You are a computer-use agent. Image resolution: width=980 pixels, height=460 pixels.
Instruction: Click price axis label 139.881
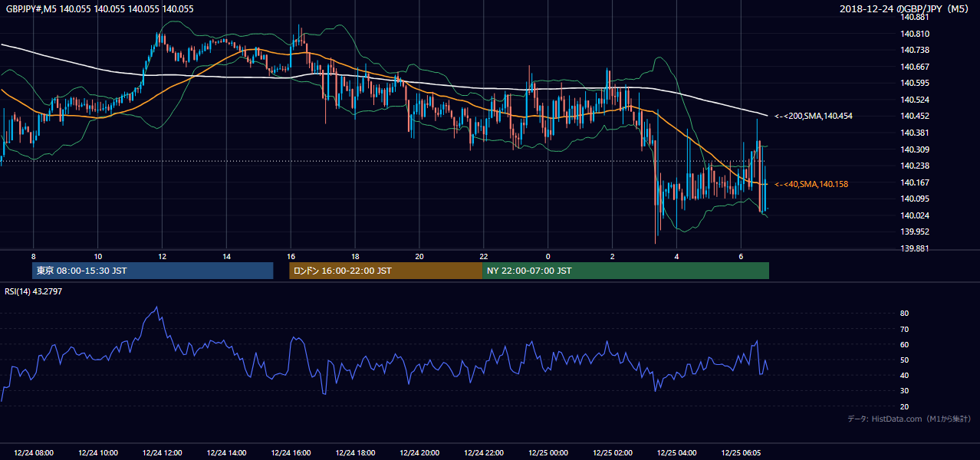pyautogui.click(x=915, y=248)
